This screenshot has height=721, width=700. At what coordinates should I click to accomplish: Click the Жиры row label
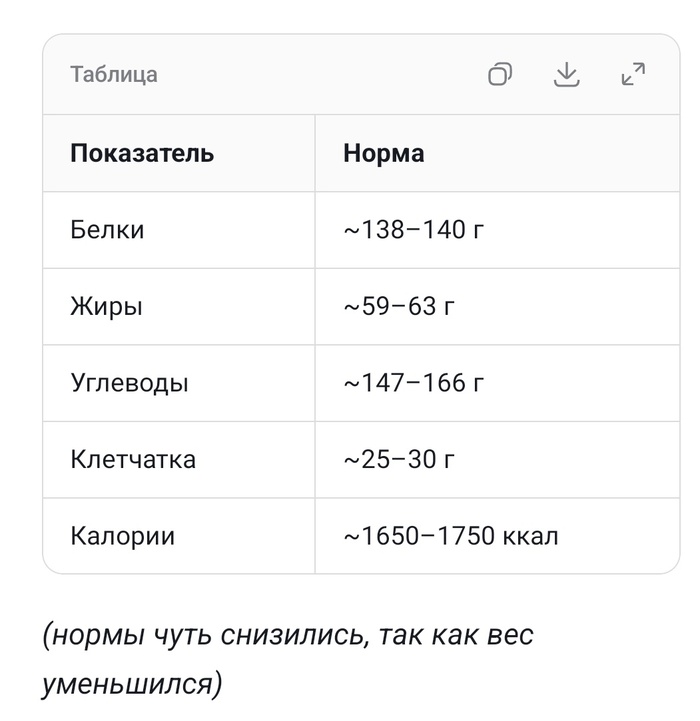[106, 306]
